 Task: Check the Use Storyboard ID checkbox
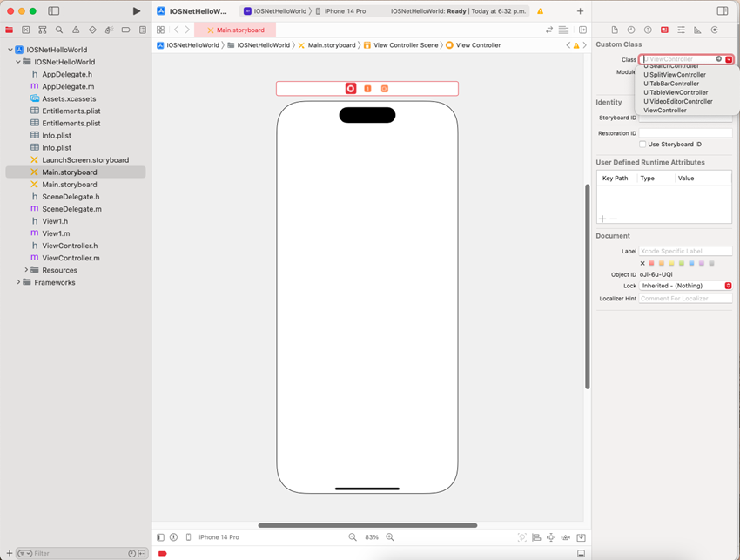[x=642, y=144]
